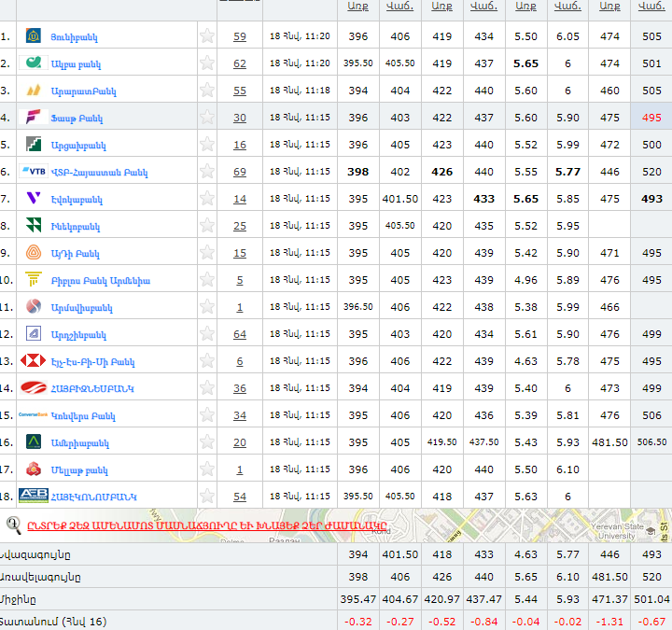Open the Էյչ-Էս-Բի-Սի Բանկ name link
Screen dimensions: 672x630
tap(92, 362)
